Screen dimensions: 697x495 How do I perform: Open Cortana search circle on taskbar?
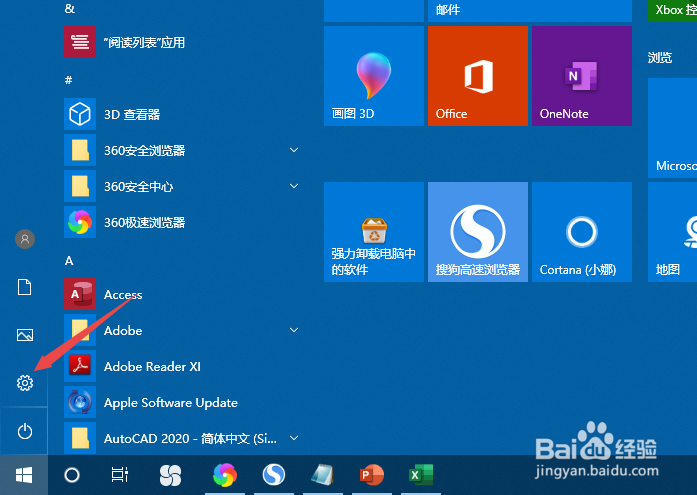click(x=72, y=475)
